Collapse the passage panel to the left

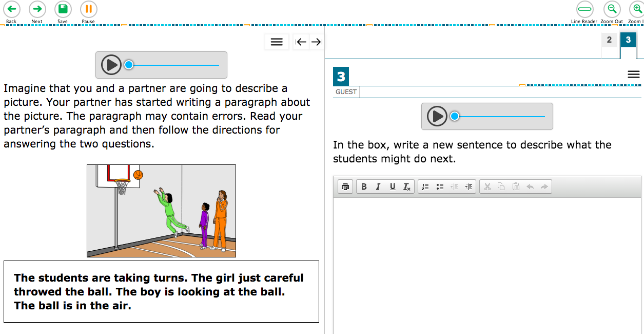point(302,42)
